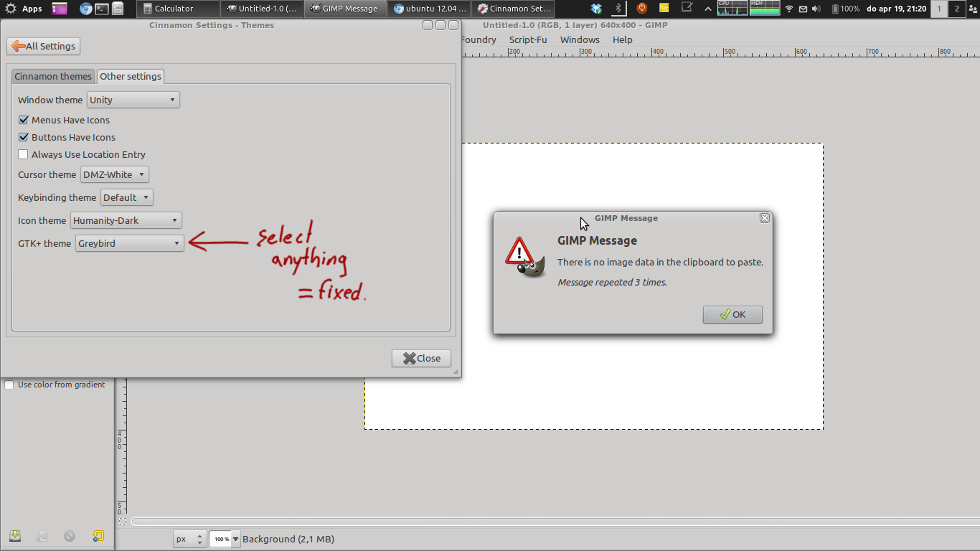Toggle Menus Have Icons checkbox
The width and height of the screenshot is (980, 551).
(23, 120)
